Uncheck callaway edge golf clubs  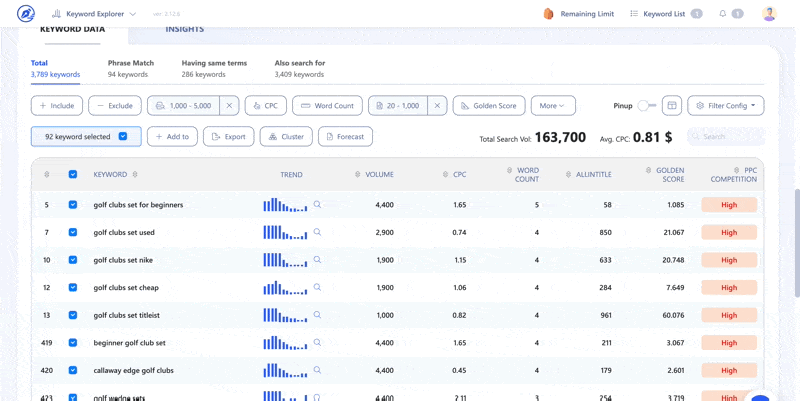73,370
